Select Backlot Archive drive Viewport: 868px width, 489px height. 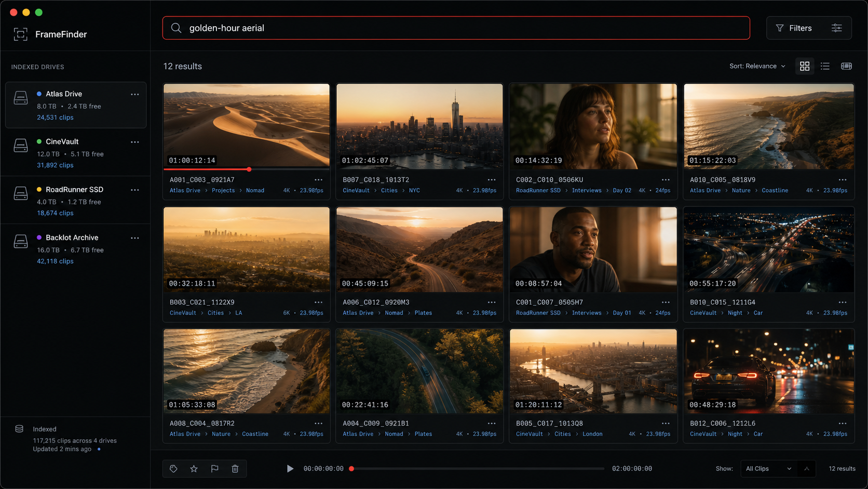pyautogui.click(x=76, y=249)
